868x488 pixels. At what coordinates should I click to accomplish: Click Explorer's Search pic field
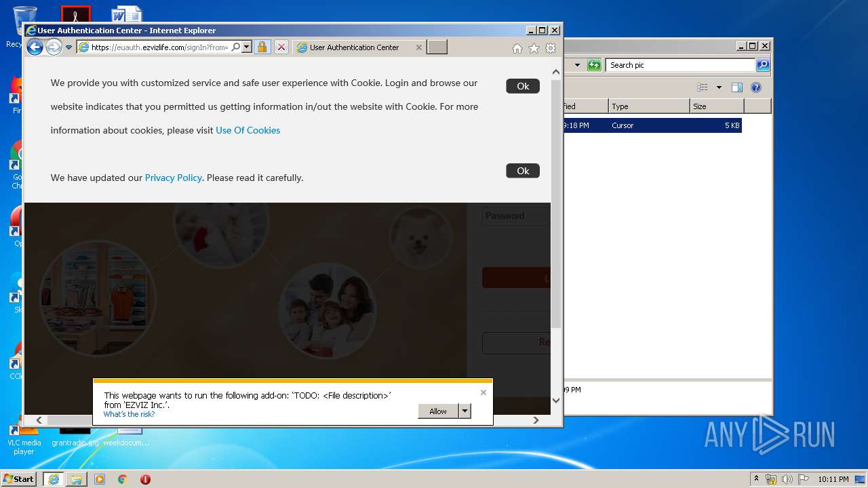680,65
